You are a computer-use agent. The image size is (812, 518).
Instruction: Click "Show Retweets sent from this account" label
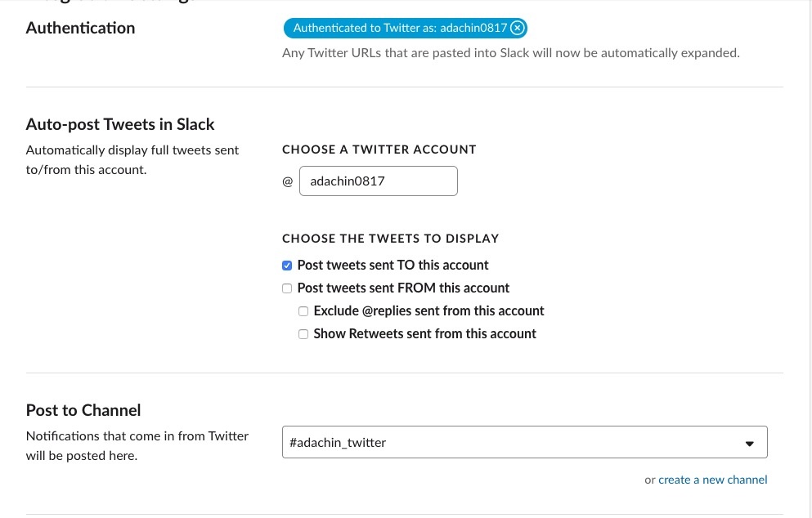point(424,334)
